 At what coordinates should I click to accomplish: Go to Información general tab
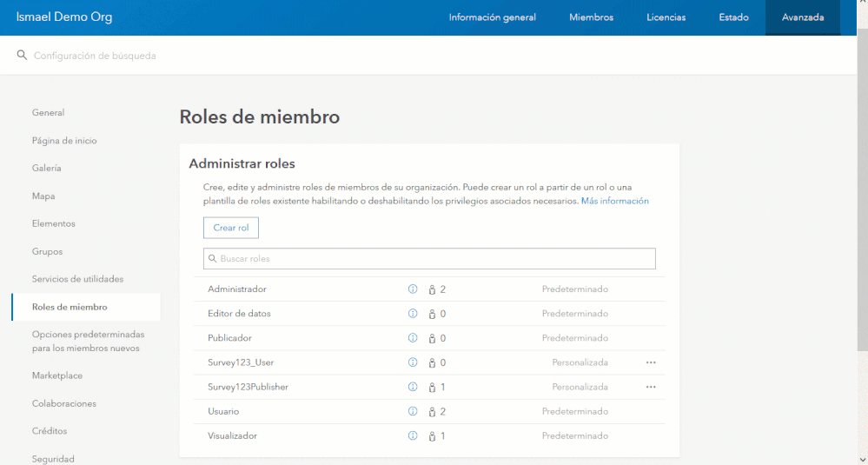(x=492, y=17)
